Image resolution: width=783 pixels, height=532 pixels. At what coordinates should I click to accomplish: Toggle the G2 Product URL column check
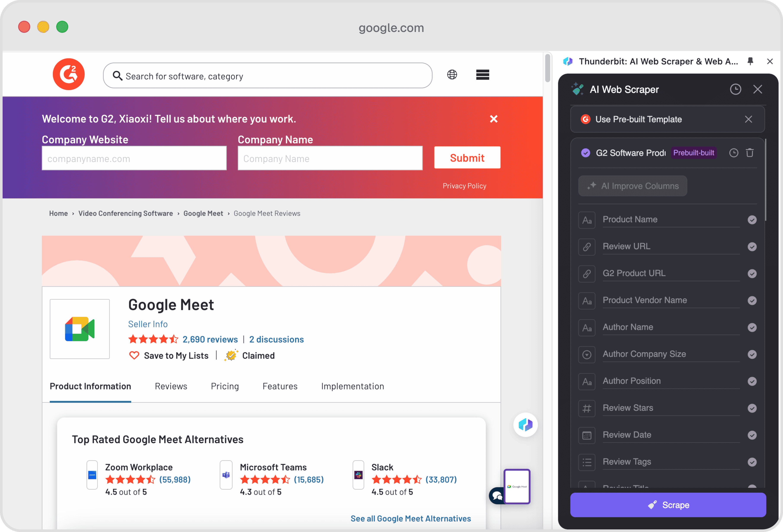[752, 274]
